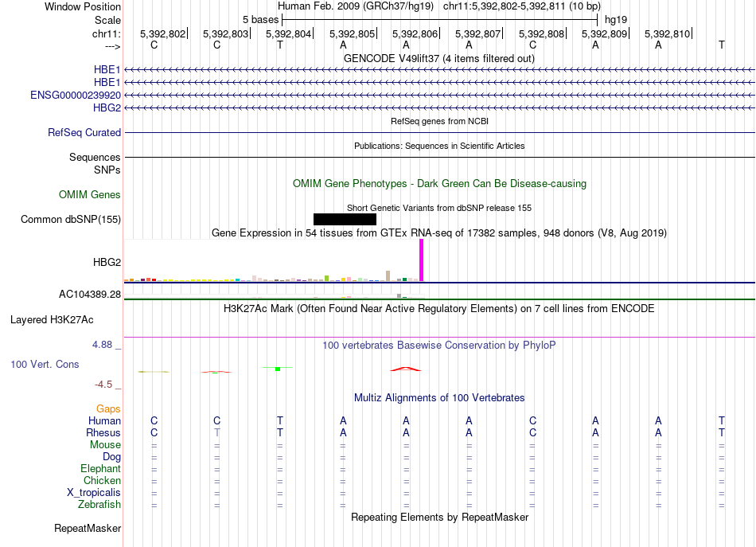756x547 pixels.
Task: Click the 4.88 PhyloP upper scale value
Action: [102, 345]
